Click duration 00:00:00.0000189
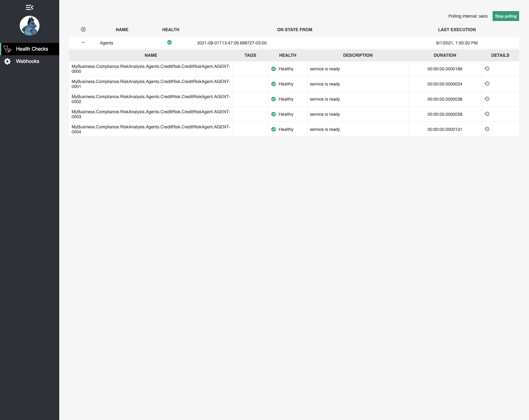 pos(445,69)
